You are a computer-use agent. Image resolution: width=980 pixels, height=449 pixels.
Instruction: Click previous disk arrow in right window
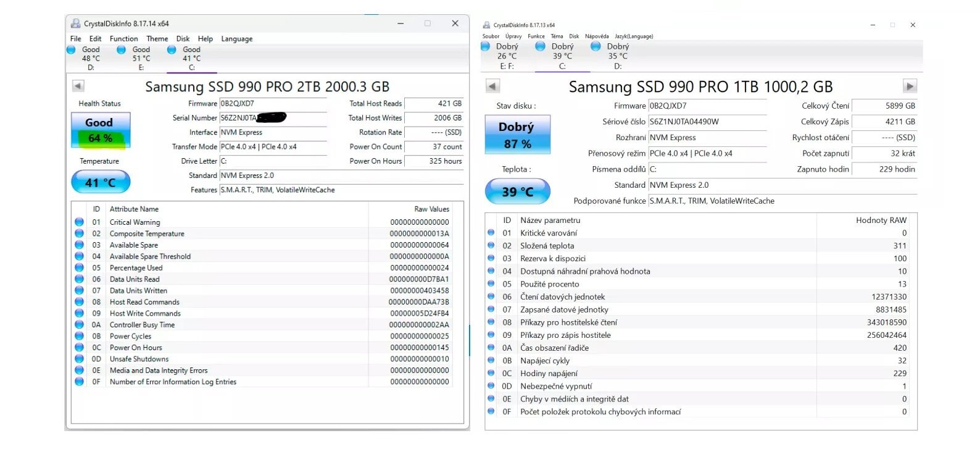492,86
